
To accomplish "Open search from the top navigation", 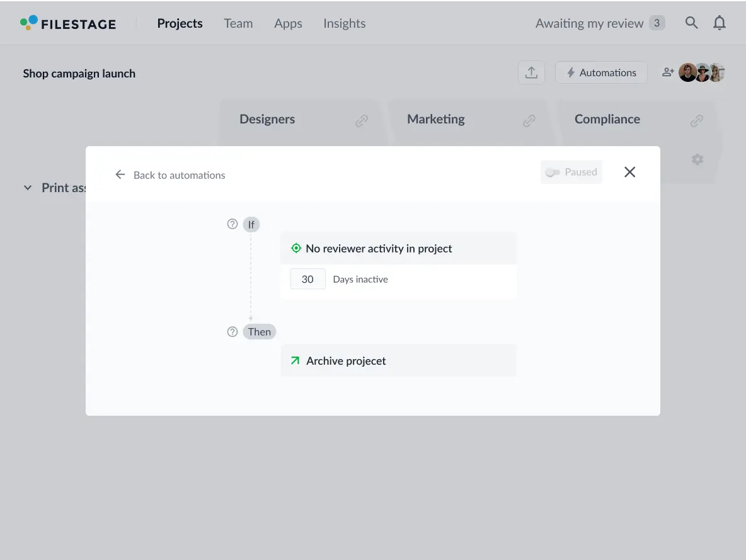I will click(x=691, y=22).
